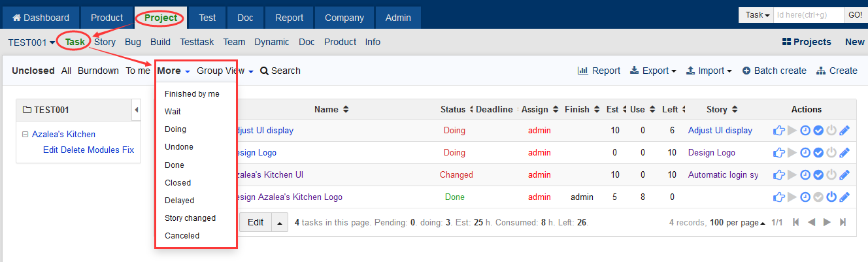Click the Batch create plus icon
Image resolution: width=868 pixels, height=262 pixels.
[746, 71]
